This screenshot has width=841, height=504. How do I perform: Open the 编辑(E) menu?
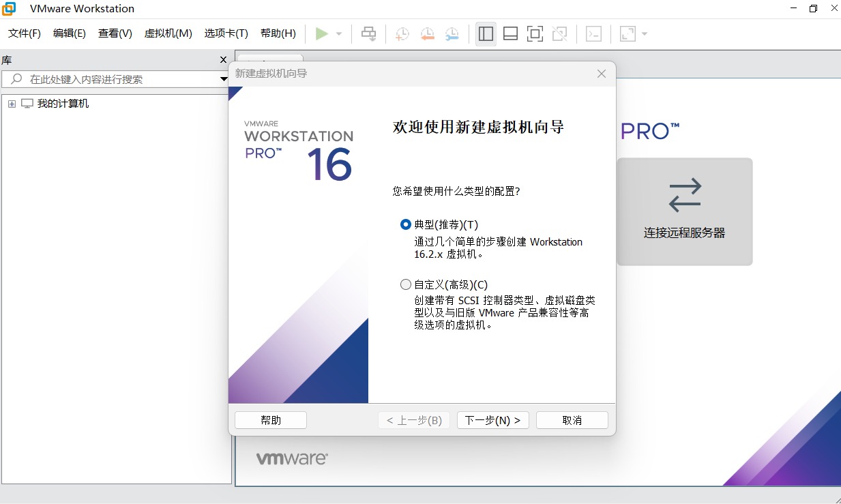(70, 33)
